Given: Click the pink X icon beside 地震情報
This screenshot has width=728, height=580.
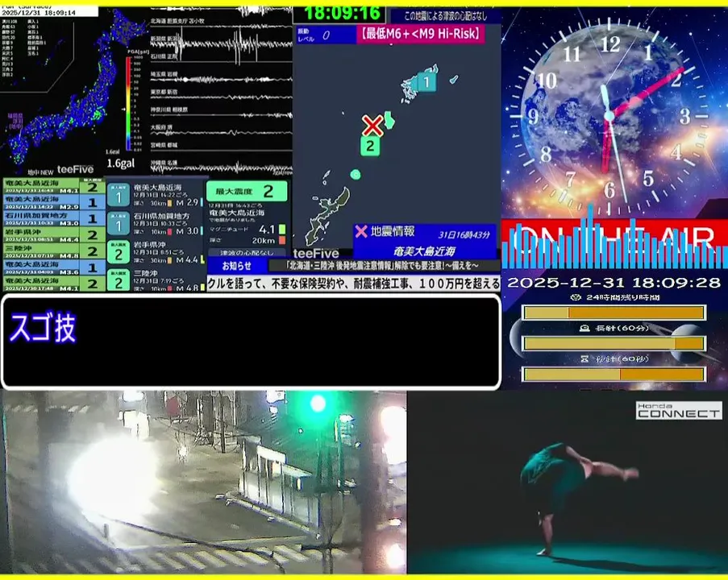Looking at the screenshot, I should 360,231.
